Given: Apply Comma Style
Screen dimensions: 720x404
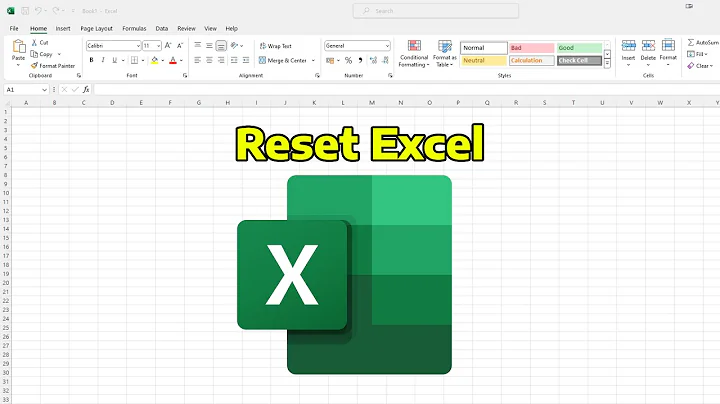Looking at the screenshot, I should click(x=360, y=60).
